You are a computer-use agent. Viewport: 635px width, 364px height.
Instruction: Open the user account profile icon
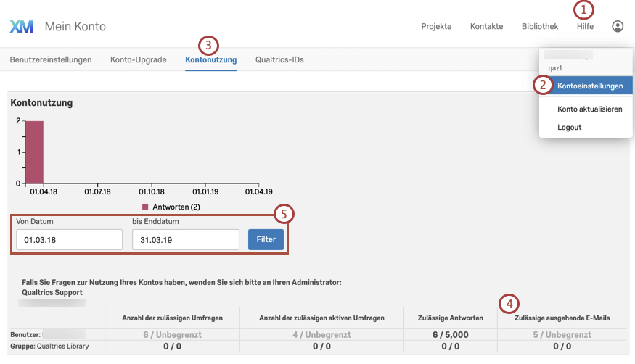point(617,26)
